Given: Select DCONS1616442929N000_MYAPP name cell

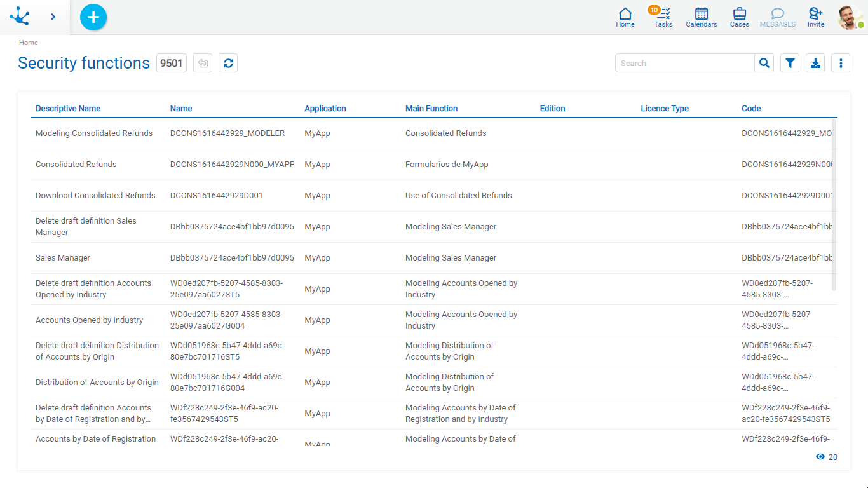Looking at the screenshot, I should (233, 165).
